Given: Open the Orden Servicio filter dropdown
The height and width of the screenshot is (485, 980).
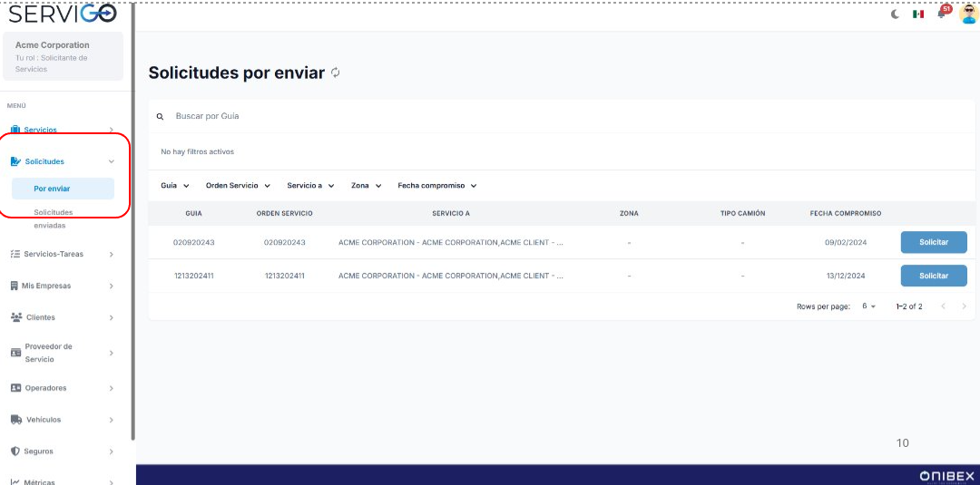Looking at the screenshot, I should pyautogui.click(x=238, y=185).
